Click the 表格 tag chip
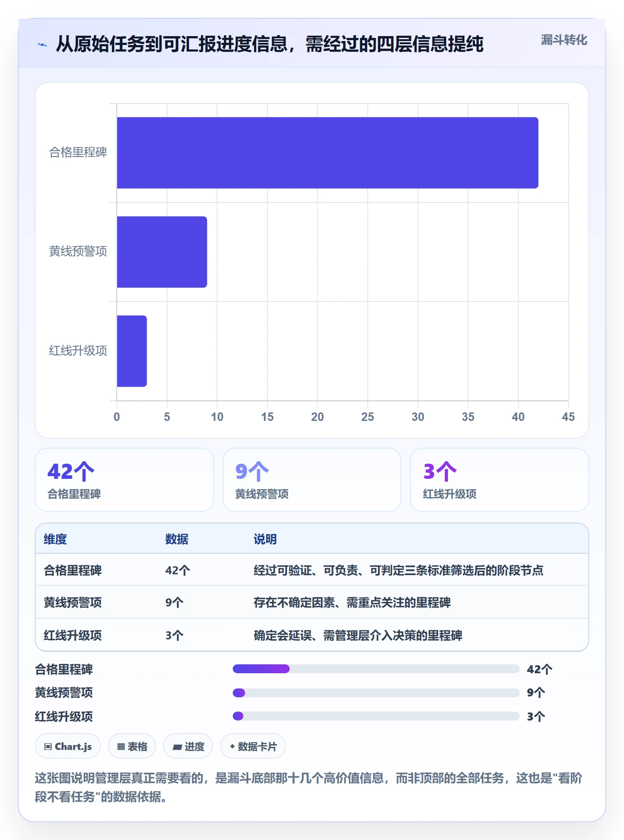Viewport: 624px width, 840px height. [132, 746]
